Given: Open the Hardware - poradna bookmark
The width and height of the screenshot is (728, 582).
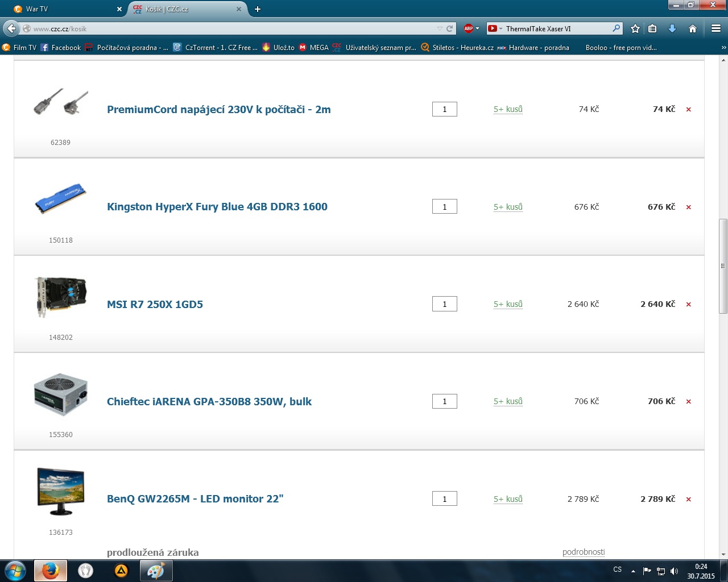Looking at the screenshot, I should click(533, 48).
